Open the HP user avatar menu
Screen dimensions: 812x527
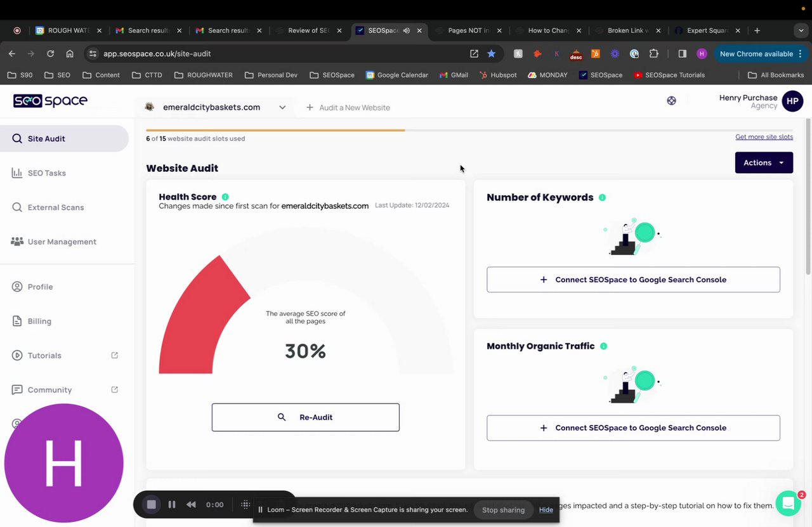pyautogui.click(x=792, y=101)
